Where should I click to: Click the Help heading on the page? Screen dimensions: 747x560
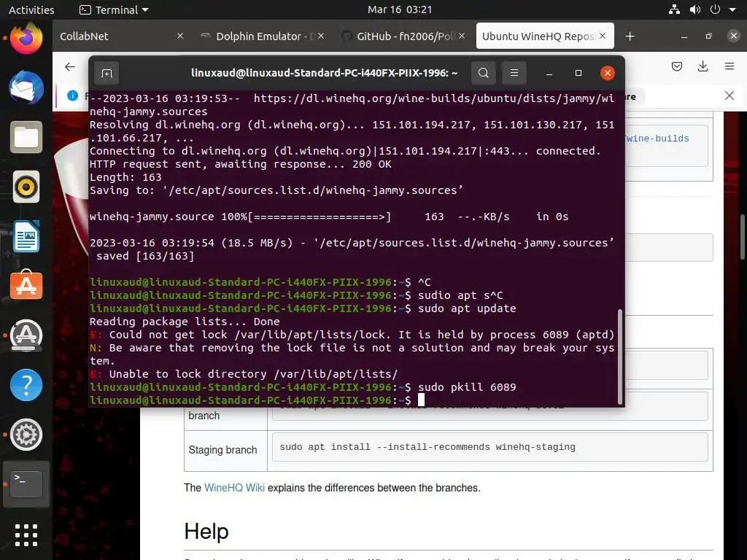[206, 531]
